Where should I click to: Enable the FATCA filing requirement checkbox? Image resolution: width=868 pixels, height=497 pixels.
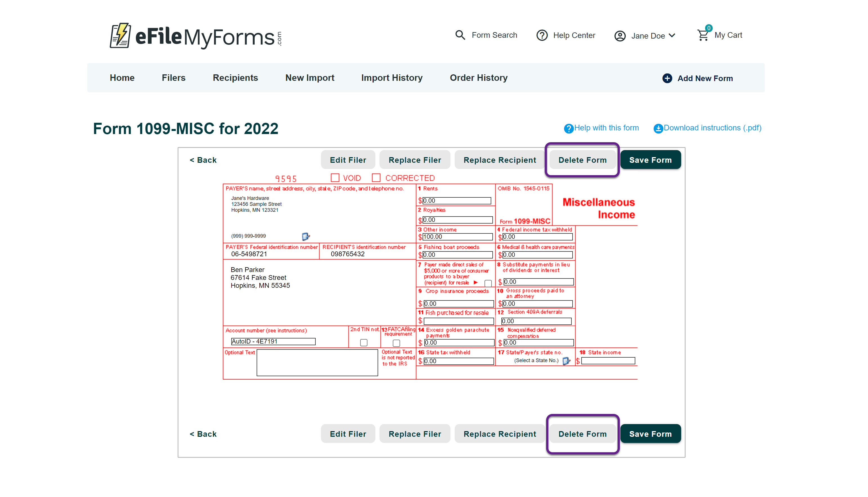click(x=396, y=343)
